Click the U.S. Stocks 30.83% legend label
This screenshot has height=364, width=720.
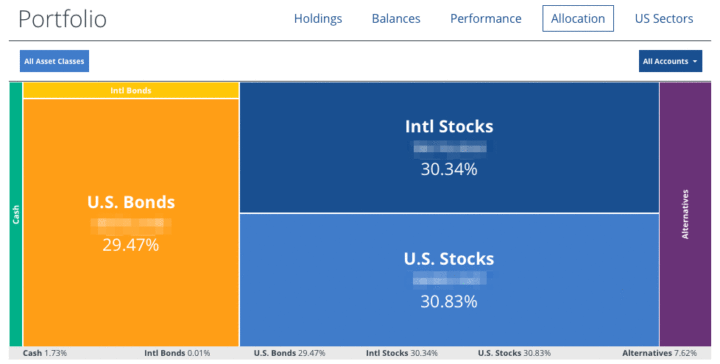point(514,353)
